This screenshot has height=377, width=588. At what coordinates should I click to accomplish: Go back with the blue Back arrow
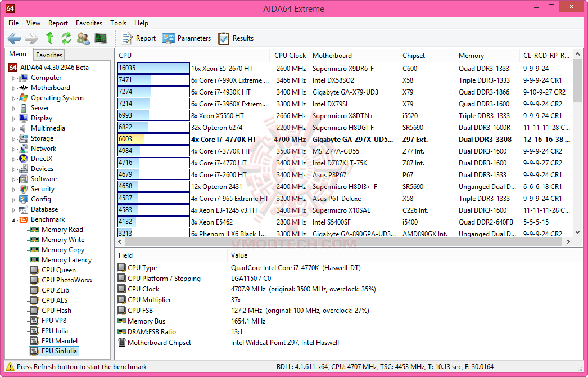pos(14,38)
